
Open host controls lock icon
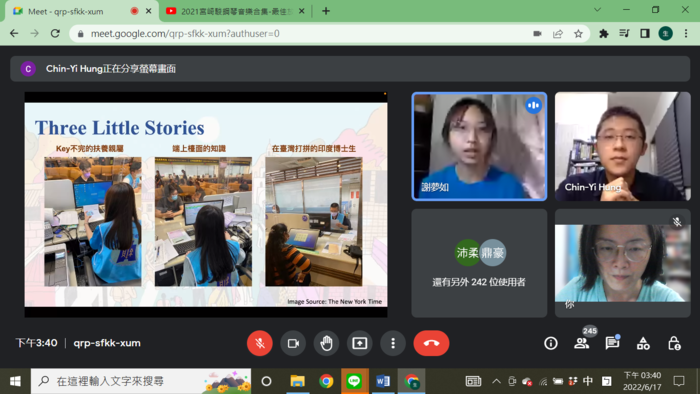coord(674,343)
